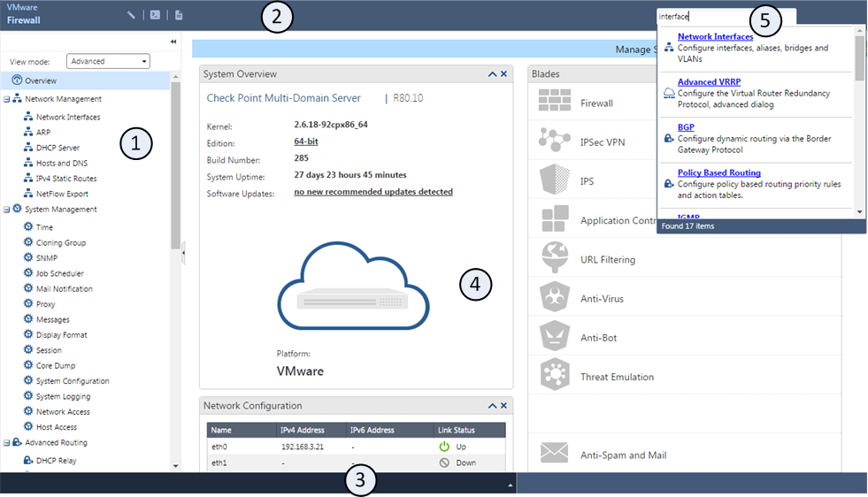Click the eth0 Up power status icon

[444, 446]
